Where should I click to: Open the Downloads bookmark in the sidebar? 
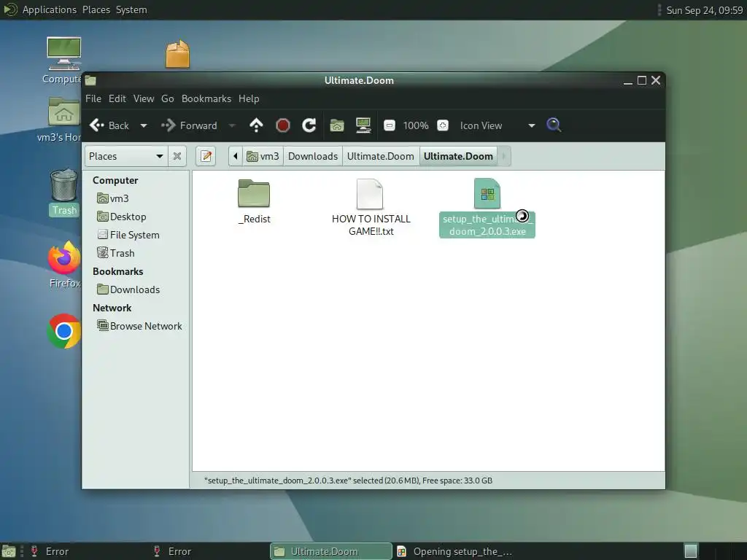(128, 289)
